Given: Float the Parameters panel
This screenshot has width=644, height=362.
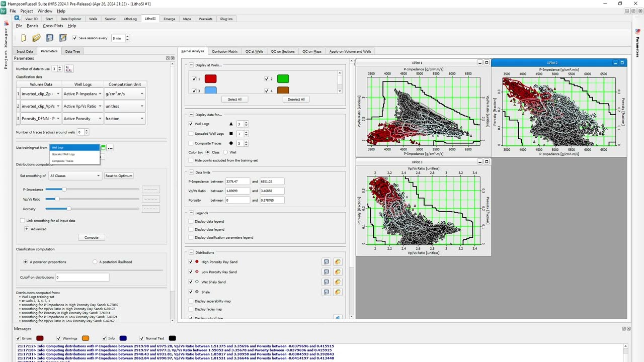Looking at the screenshot, I should 168,58.
